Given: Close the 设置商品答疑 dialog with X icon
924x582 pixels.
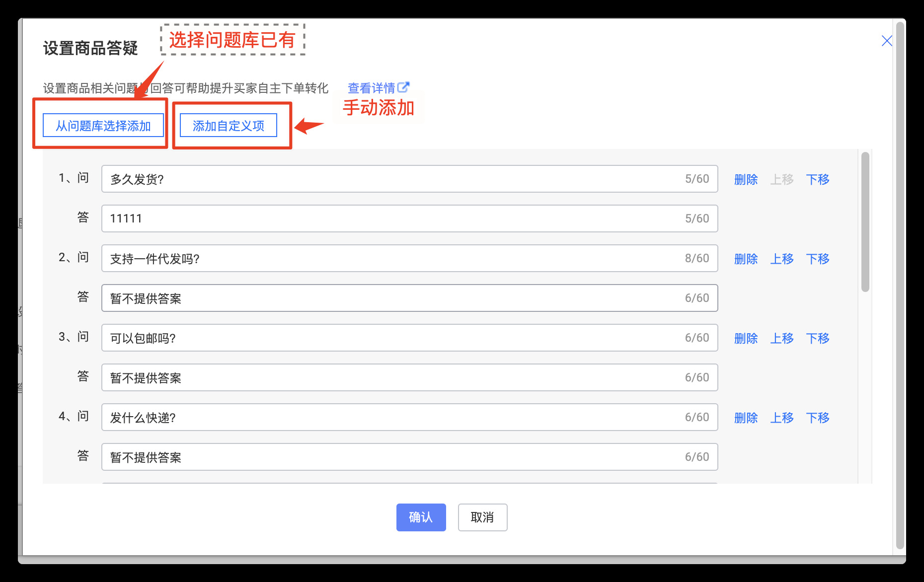Looking at the screenshot, I should tap(887, 41).
